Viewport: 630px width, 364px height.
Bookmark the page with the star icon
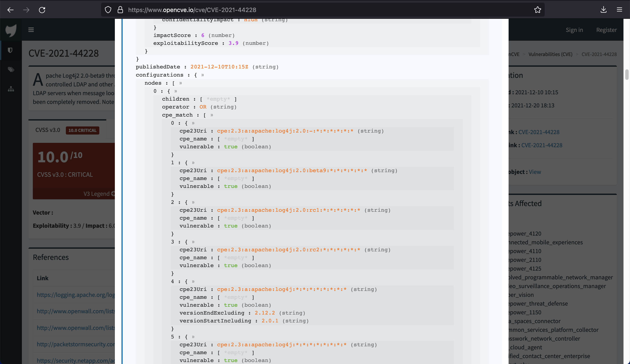537,9
